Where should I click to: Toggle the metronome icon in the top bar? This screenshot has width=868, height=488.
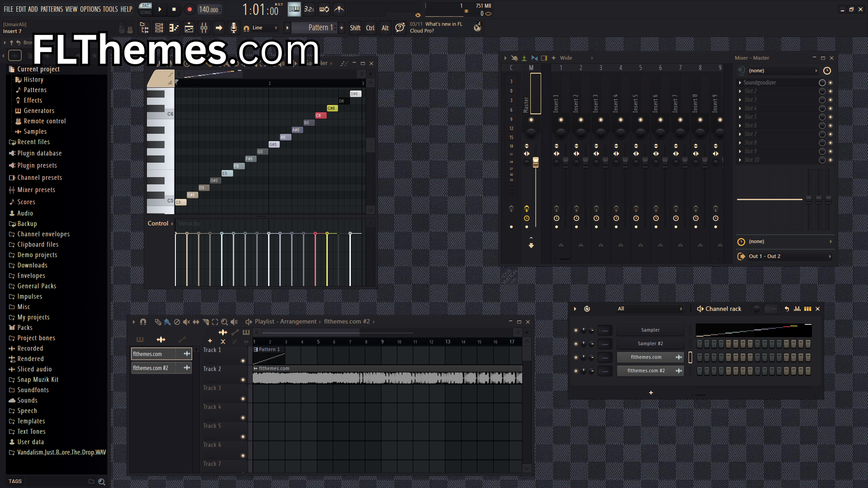[339, 9]
